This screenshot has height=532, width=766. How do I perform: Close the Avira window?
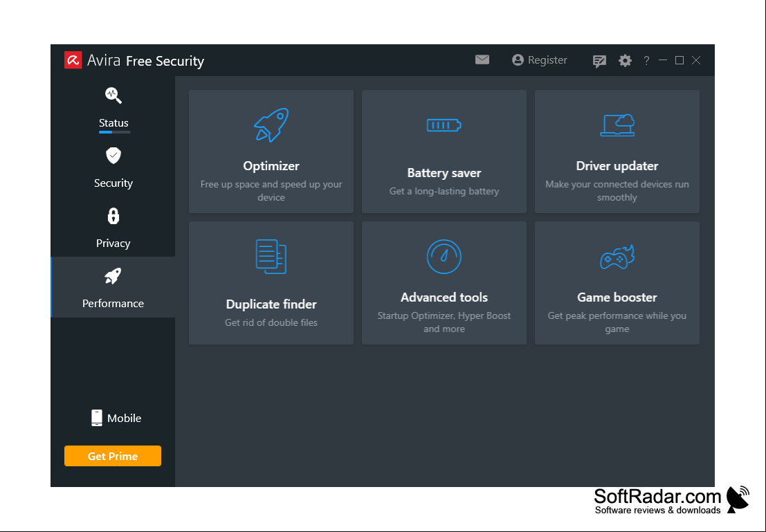pos(696,60)
